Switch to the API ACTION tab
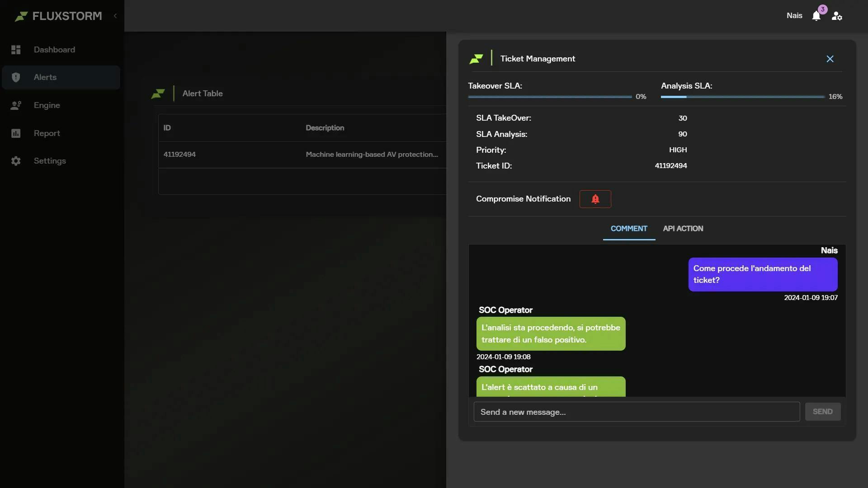This screenshot has width=868, height=488. click(683, 229)
